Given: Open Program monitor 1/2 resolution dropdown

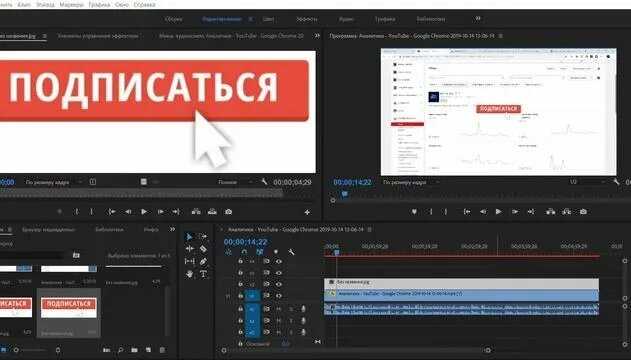Looking at the screenshot, I should pos(587,182).
